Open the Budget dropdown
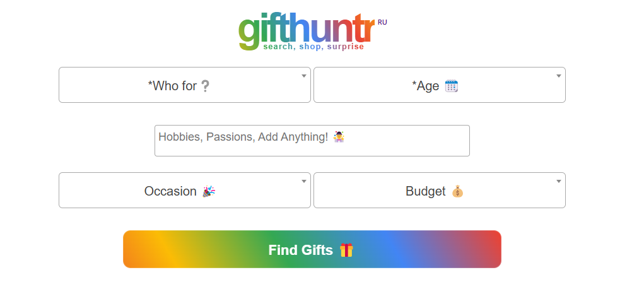Image resolution: width=644 pixels, height=294 pixels. pyautogui.click(x=440, y=190)
